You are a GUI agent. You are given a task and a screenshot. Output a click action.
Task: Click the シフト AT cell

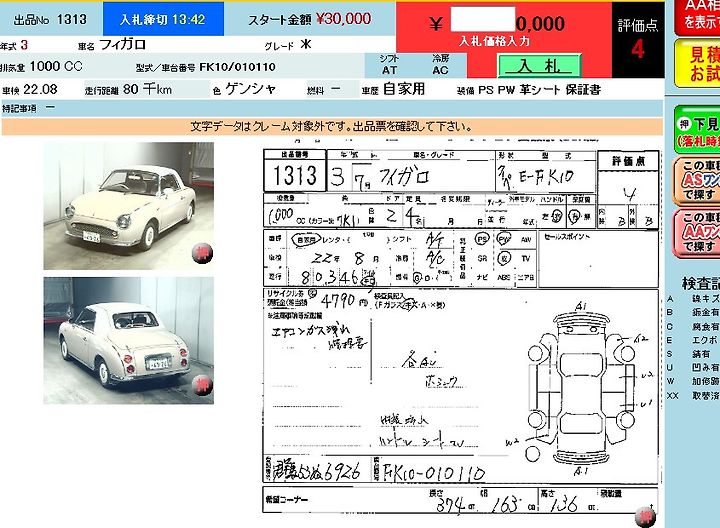tap(389, 65)
